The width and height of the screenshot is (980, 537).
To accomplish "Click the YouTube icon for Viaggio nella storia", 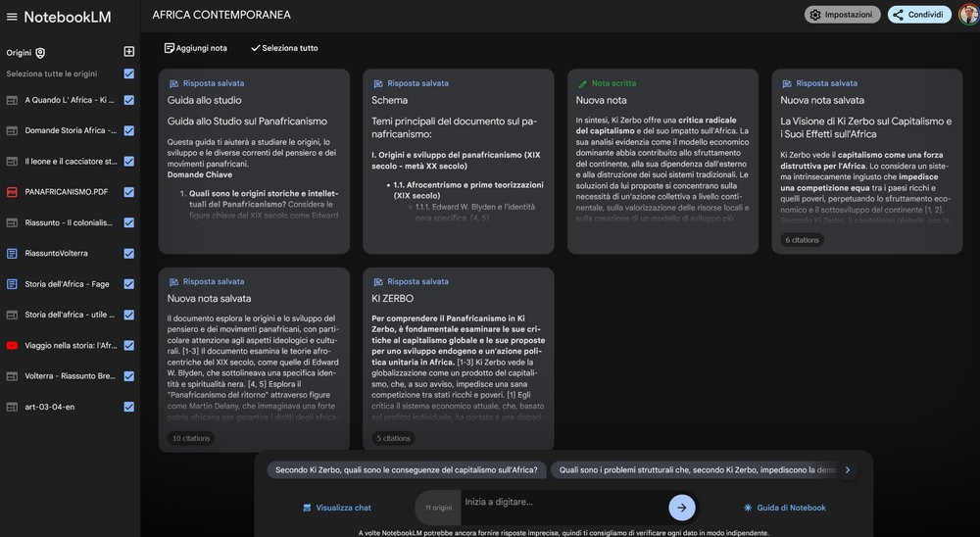I will pos(12,345).
